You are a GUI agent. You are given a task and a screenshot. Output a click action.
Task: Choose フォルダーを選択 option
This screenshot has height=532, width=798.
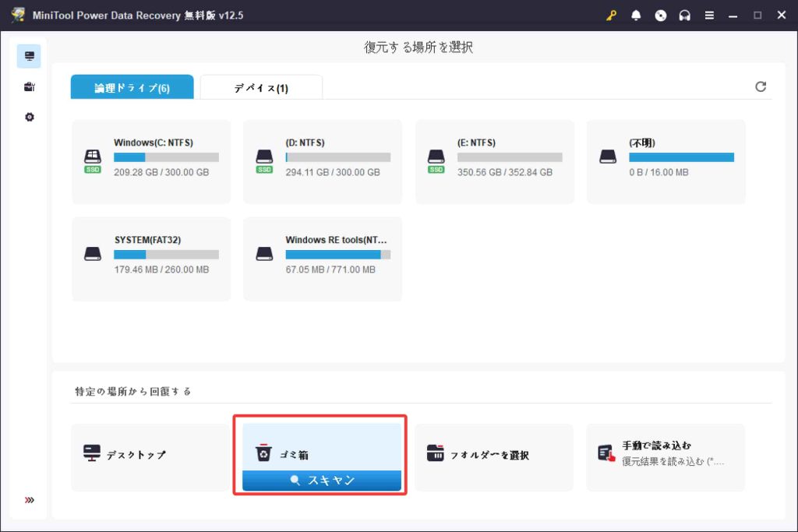tap(493, 457)
